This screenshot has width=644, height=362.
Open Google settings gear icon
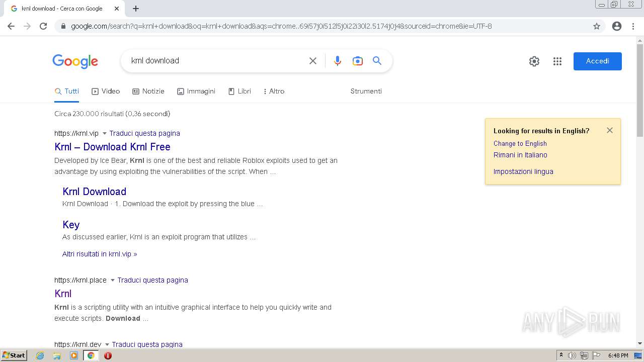tap(534, 61)
